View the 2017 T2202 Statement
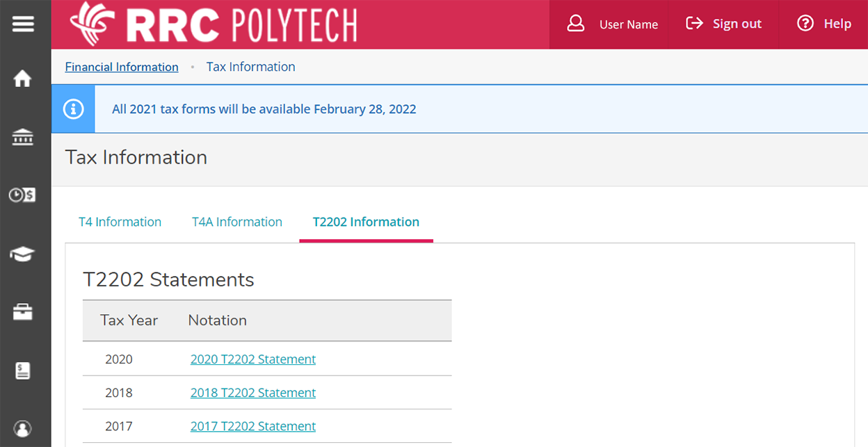The image size is (868, 447). (253, 426)
